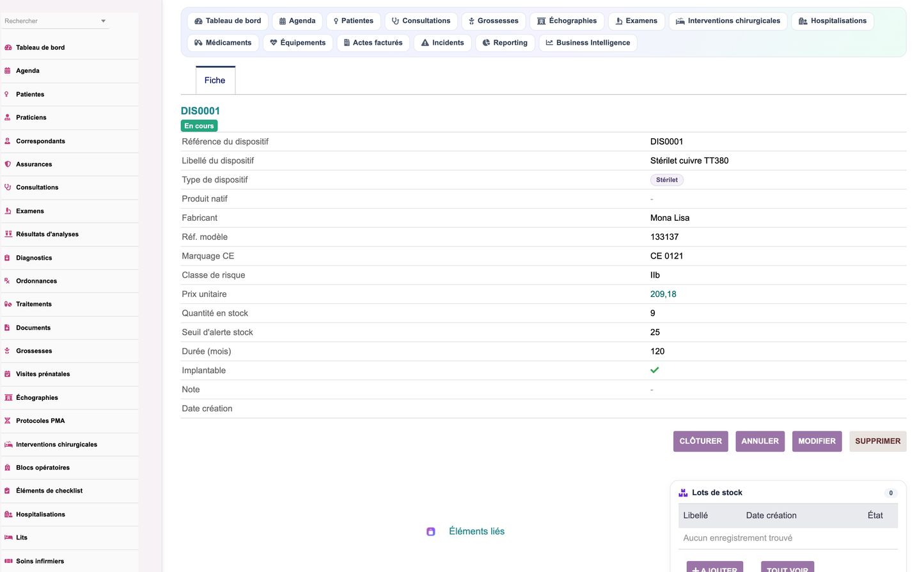Image resolution: width=924 pixels, height=572 pixels.
Task: Click the Incidents warning triangle icon
Action: tap(425, 43)
